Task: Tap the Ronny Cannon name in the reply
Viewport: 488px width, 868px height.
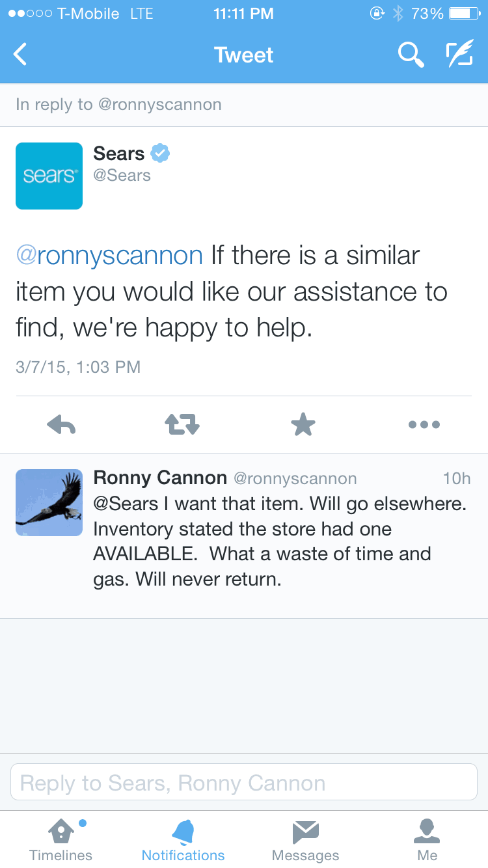Action: tap(160, 478)
